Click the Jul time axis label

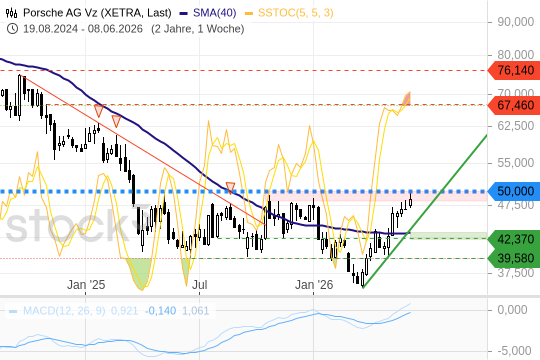click(x=199, y=285)
